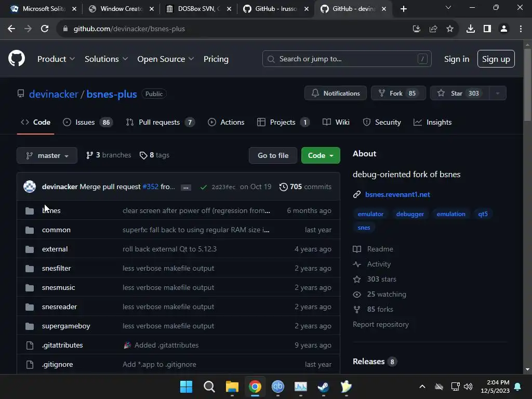Open the Chrome three-dot menu
Viewport: 532px width, 399px height.
click(x=521, y=29)
